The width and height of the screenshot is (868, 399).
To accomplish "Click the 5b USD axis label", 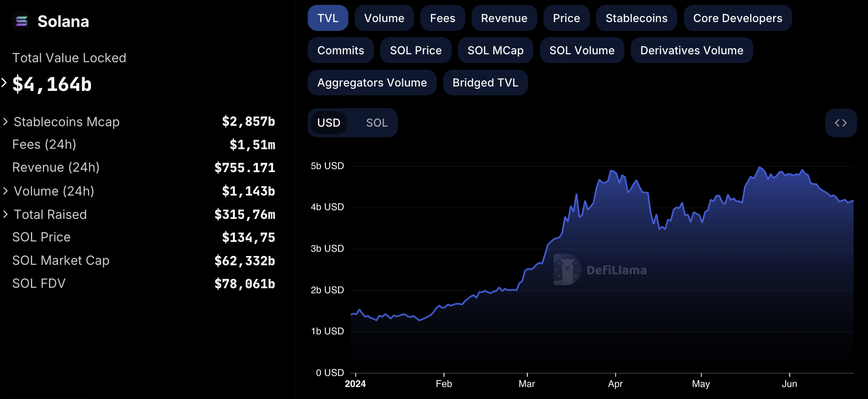I will pyautogui.click(x=327, y=166).
